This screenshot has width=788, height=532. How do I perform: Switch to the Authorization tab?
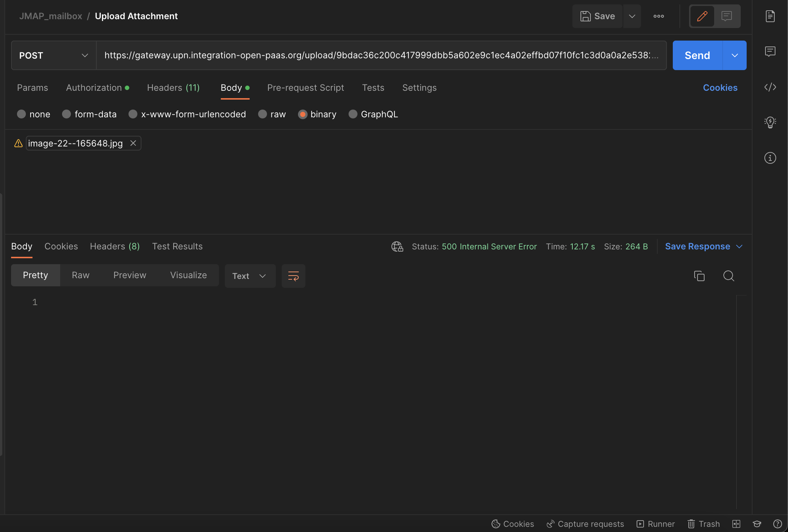point(93,87)
